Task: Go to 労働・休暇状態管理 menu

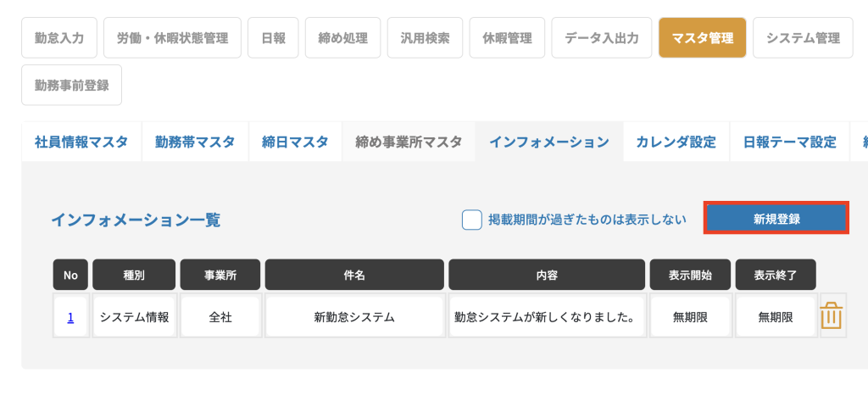Action: [172, 37]
